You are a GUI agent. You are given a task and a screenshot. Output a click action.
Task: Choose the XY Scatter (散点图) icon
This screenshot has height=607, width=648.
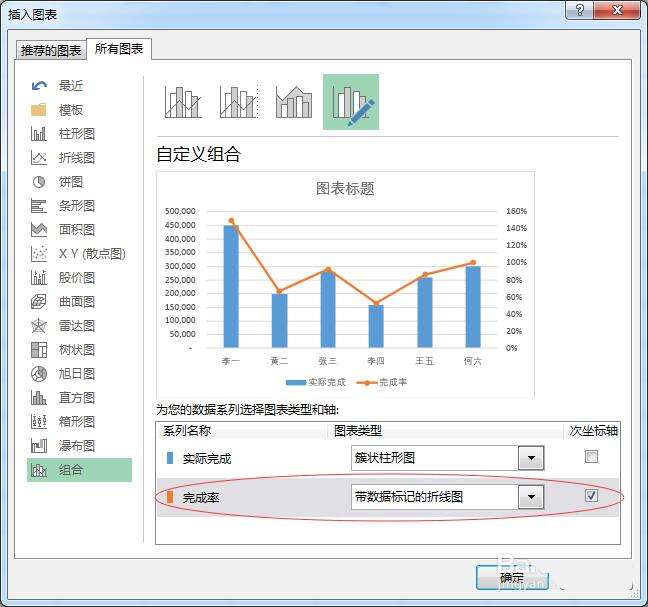pos(39,254)
